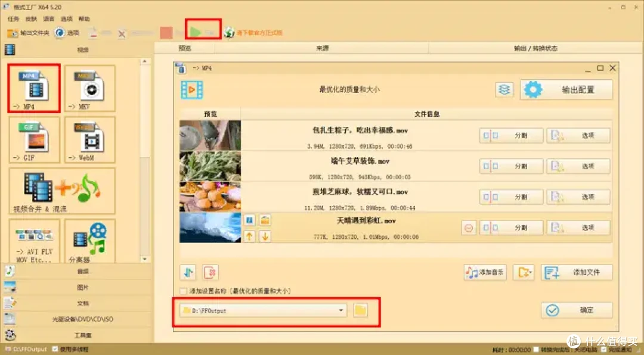Move 天晴遇到彩虹.mov up with the arrow icon
The height and width of the screenshot is (355, 644).
coord(249,236)
